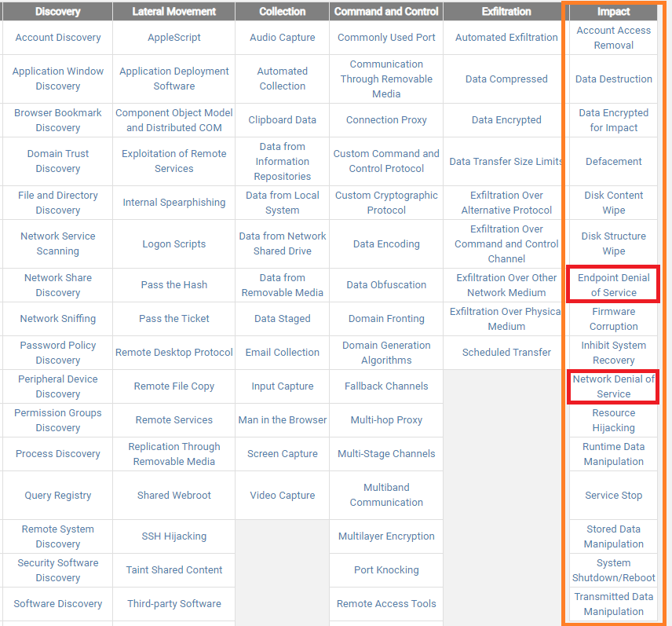Select the Port Knocking technique

[386, 570]
